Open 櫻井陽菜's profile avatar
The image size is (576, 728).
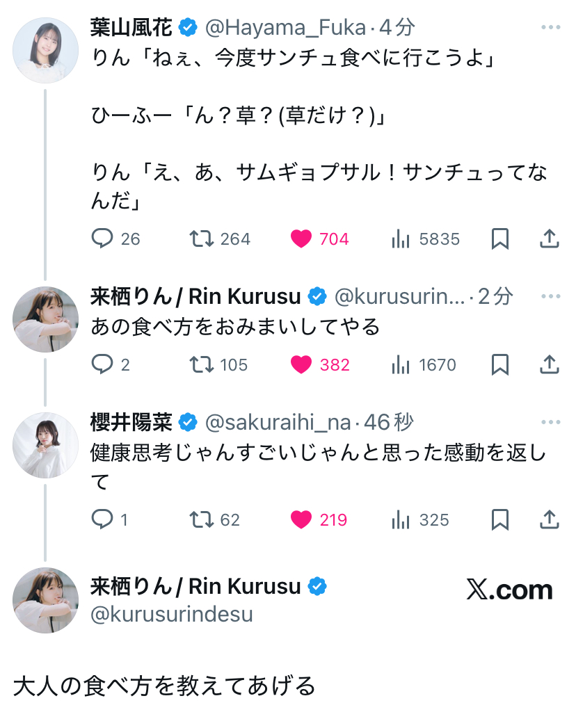(x=46, y=445)
